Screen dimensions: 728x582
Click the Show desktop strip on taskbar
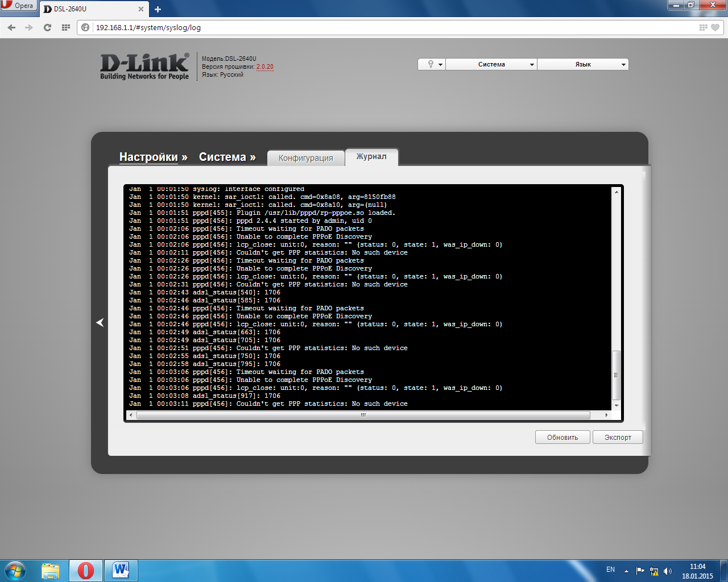coord(724,571)
